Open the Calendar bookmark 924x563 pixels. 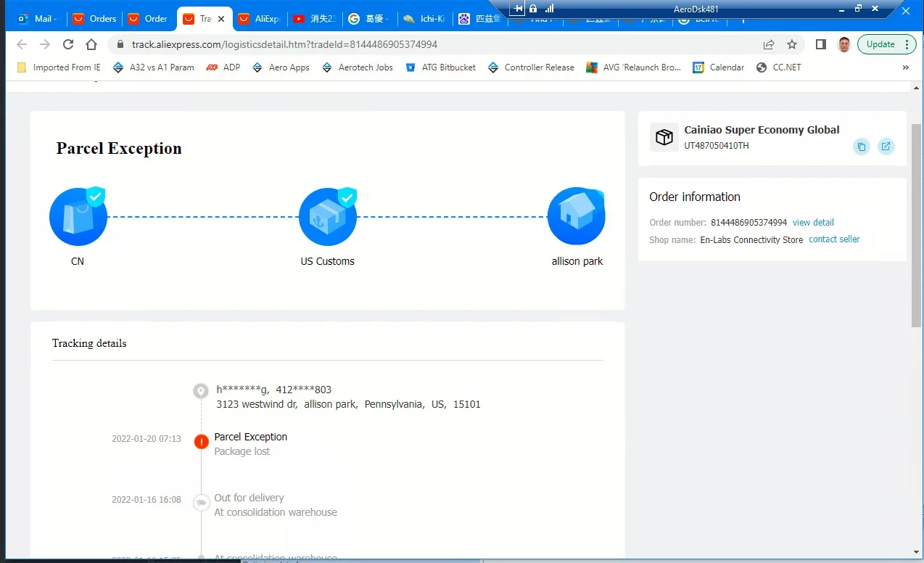click(719, 67)
